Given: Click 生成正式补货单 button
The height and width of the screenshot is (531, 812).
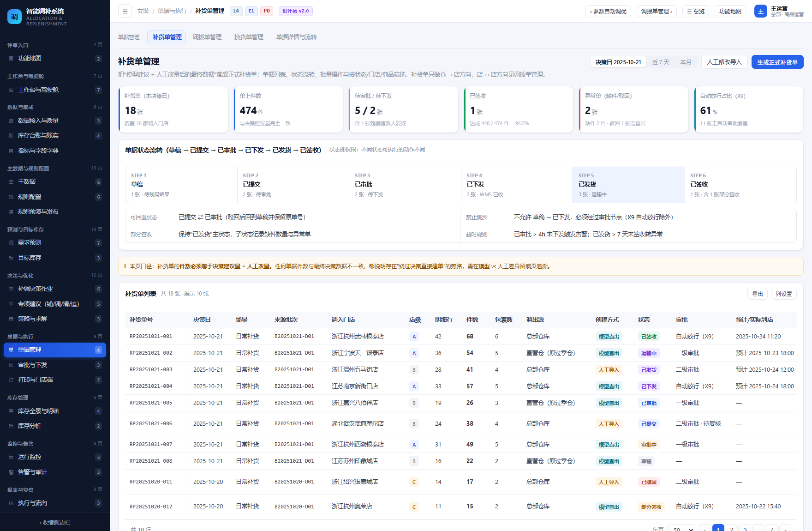Looking at the screenshot, I should click(777, 62).
